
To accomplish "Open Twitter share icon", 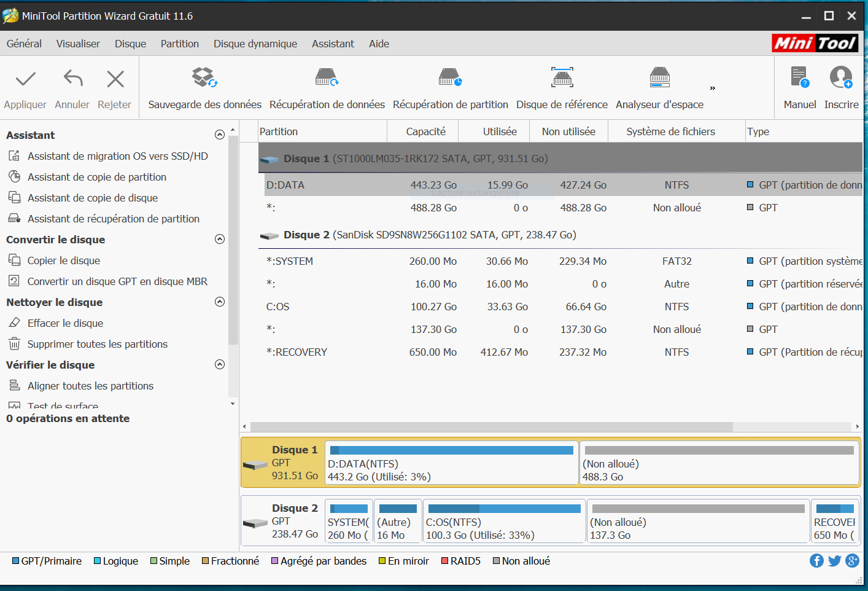I will (834, 561).
